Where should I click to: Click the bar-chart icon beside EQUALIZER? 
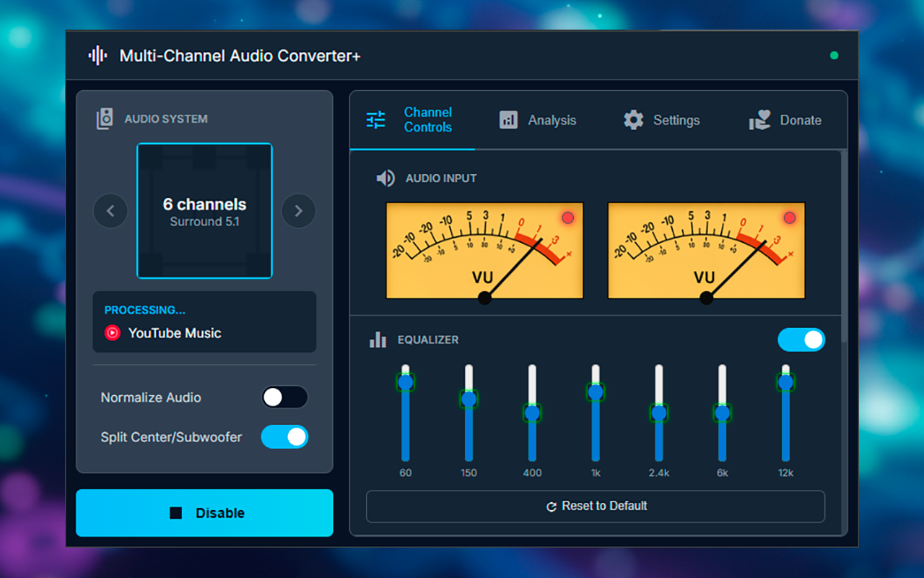coord(378,340)
